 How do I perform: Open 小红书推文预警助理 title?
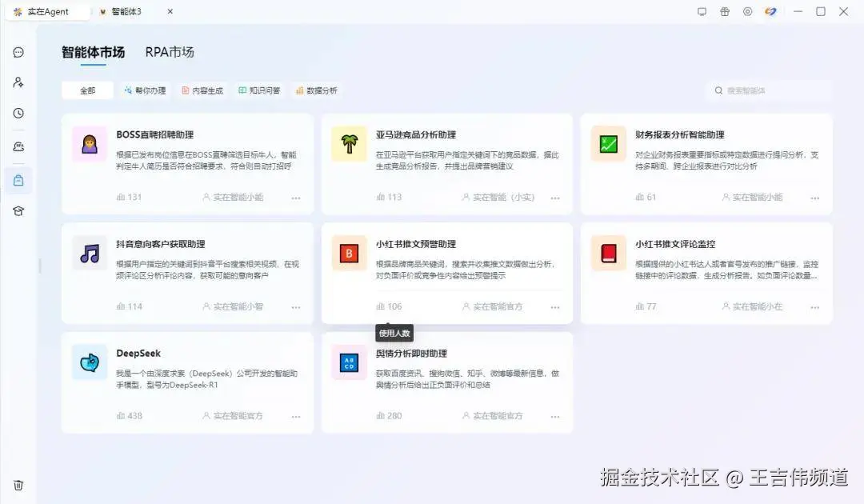click(x=416, y=244)
